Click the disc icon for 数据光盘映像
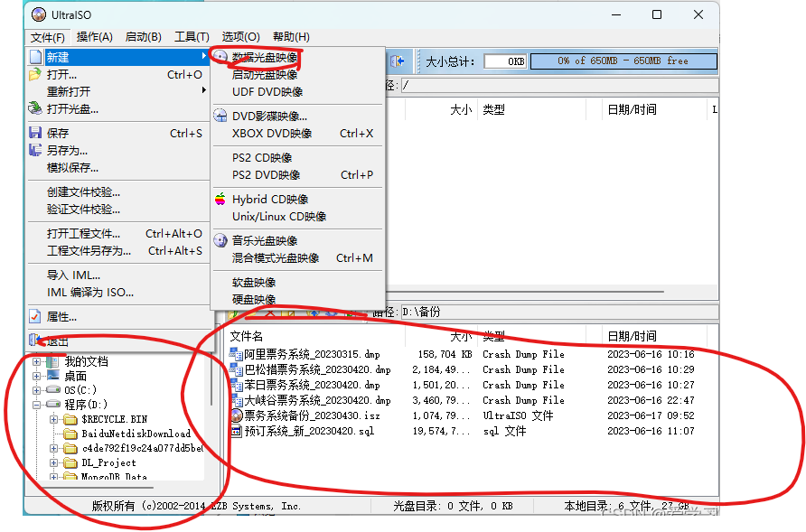The image size is (806, 532). coord(220,57)
